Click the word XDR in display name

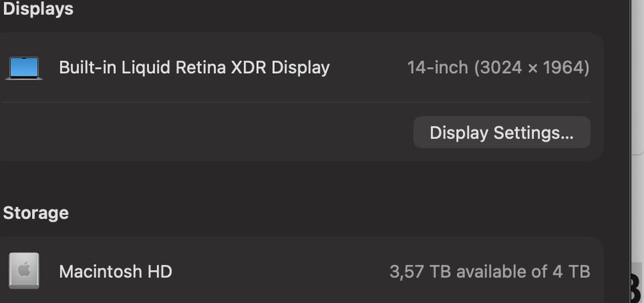tap(248, 68)
